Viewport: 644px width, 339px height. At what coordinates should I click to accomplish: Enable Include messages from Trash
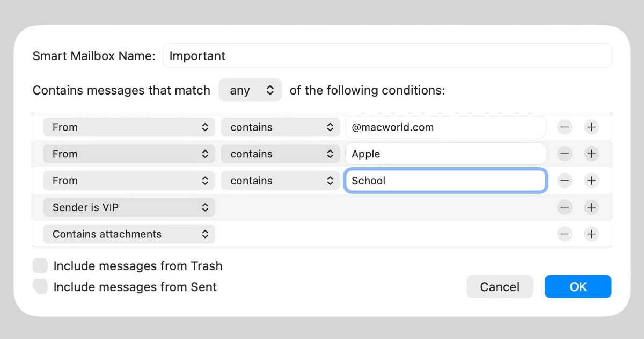coord(40,265)
